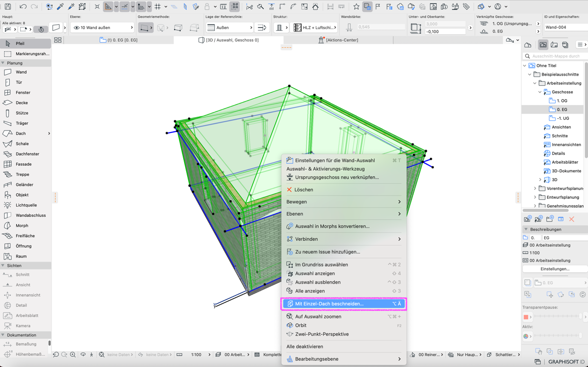The image size is (588, 367).
Task: Open the Wand außen layer dropdown
Action: point(102,27)
